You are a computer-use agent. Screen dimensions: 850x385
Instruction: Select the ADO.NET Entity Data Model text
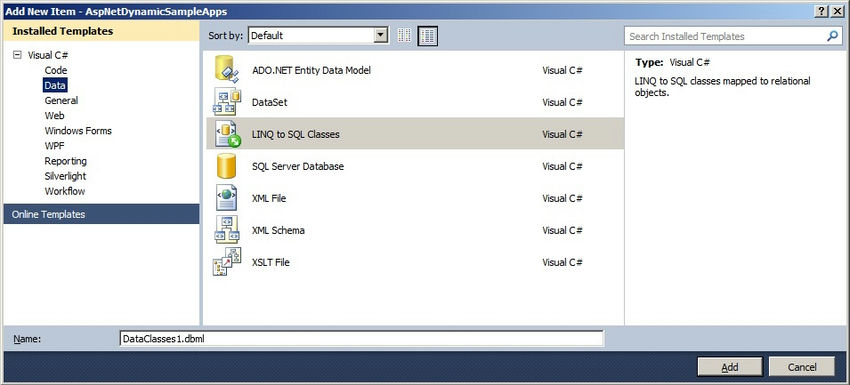311,70
